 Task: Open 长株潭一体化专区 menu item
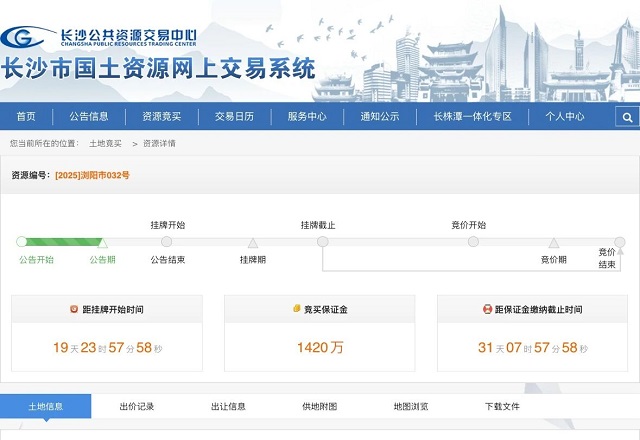(x=472, y=116)
